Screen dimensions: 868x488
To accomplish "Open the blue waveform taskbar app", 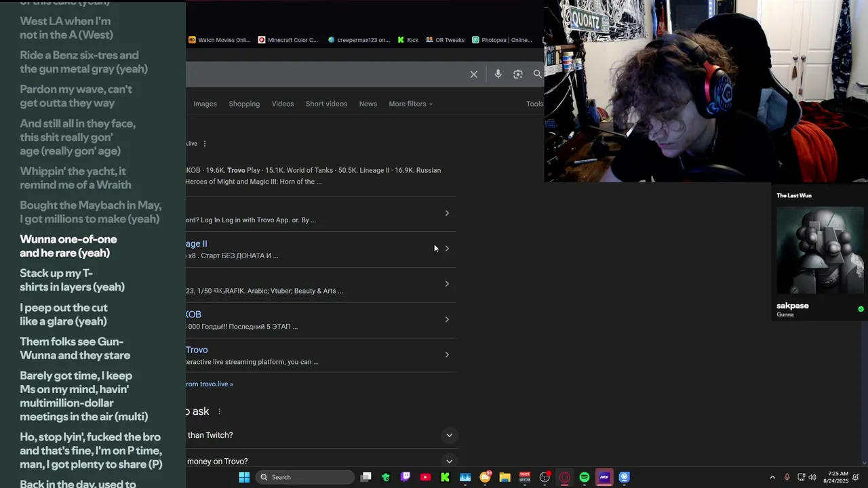I will click(x=465, y=477).
